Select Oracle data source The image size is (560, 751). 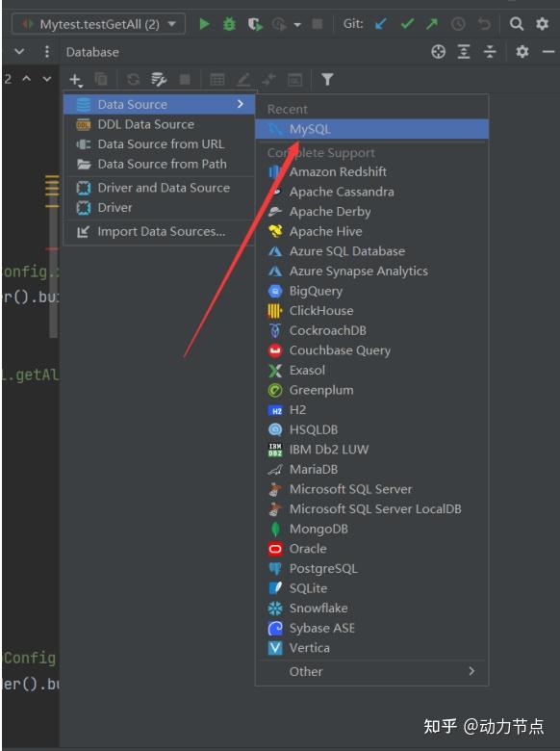372,549
